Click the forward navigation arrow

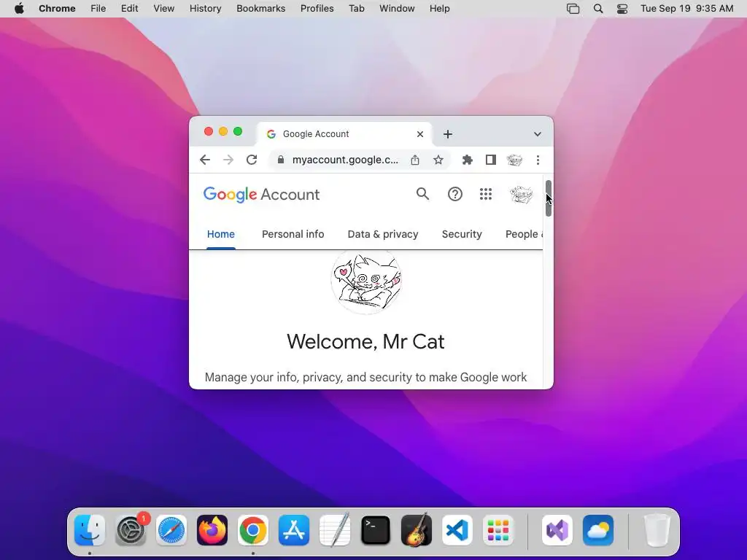[228, 160]
